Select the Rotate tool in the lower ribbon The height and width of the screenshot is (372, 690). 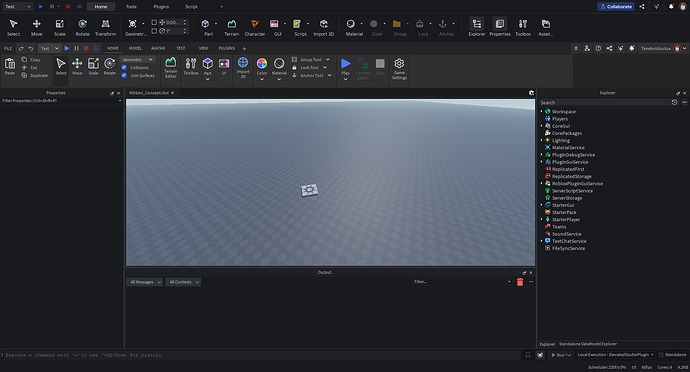pos(110,66)
